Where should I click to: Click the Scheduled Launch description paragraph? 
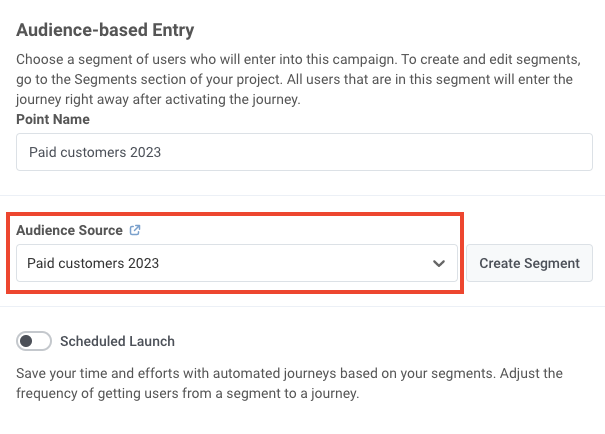[x=289, y=383]
